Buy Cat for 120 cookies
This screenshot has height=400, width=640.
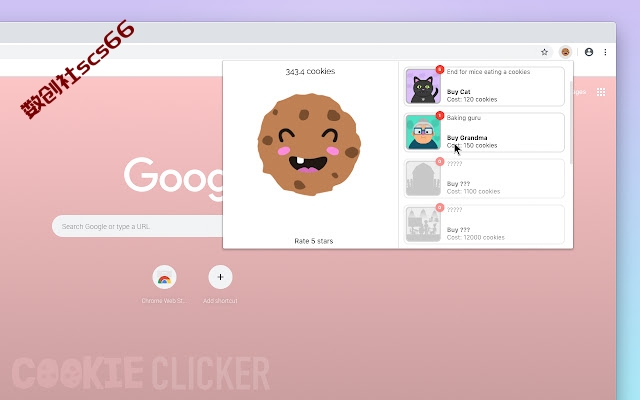click(x=484, y=87)
